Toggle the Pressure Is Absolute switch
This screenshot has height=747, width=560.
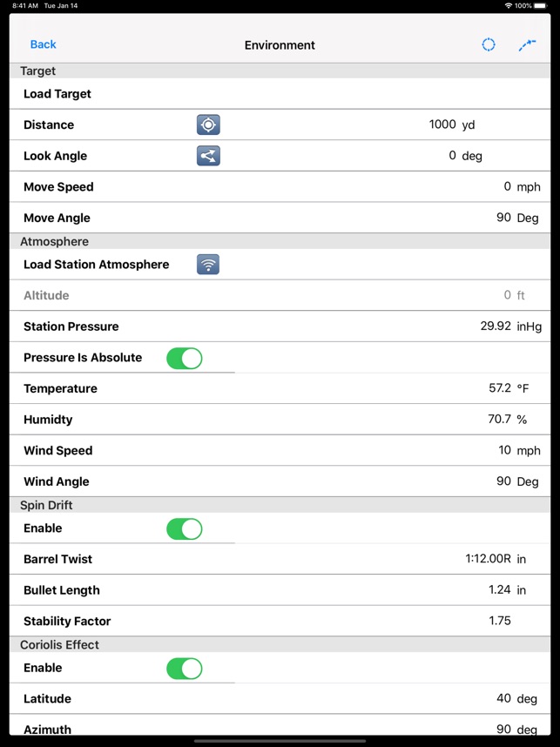click(x=185, y=358)
